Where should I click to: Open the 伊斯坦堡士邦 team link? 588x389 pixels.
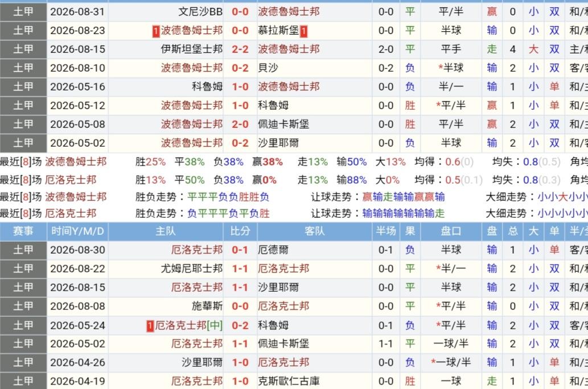pos(192,49)
